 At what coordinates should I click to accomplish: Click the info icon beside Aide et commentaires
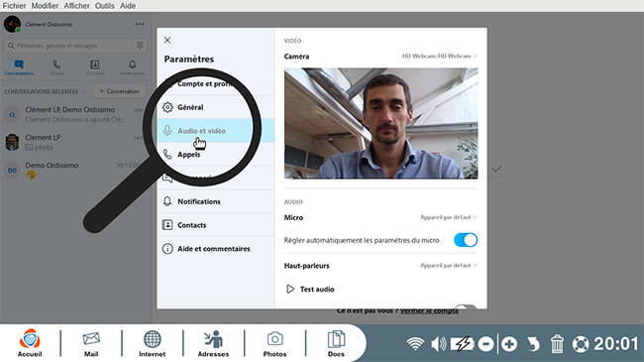point(167,249)
